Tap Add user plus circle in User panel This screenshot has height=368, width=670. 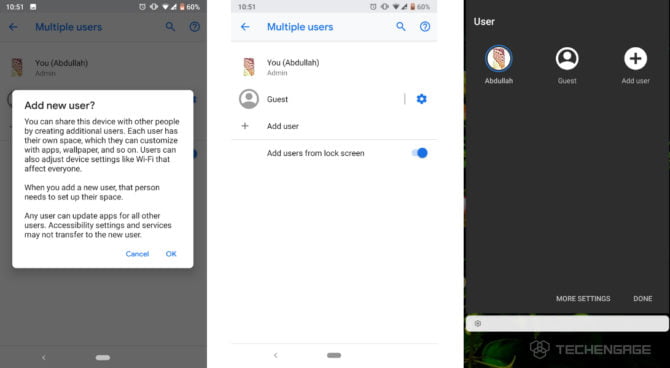pyautogui.click(x=635, y=59)
